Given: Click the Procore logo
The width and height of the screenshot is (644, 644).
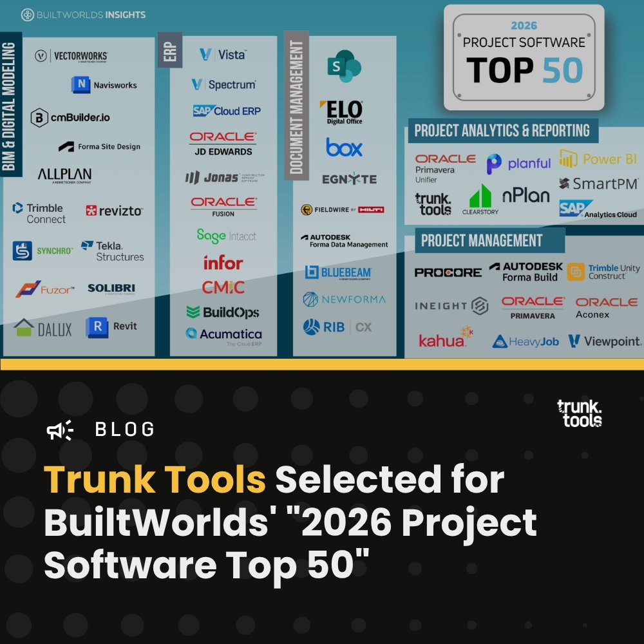Looking at the screenshot, I should [x=448, y=272].
